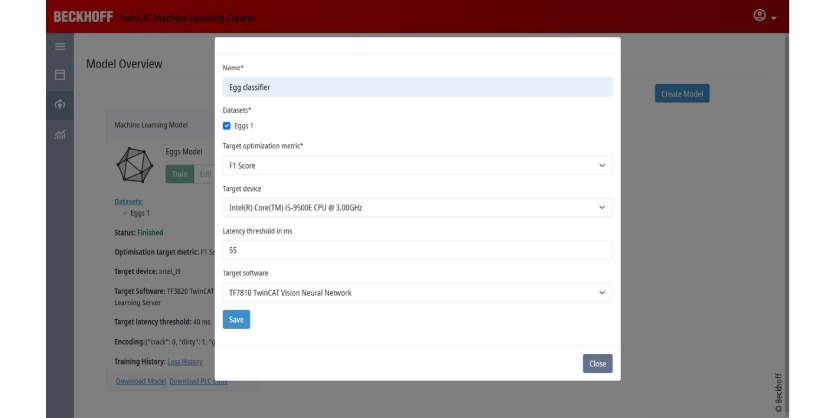Open the user account dropdown arrow
The height and width of the screenshot is (418, 836).
(x=774, y=19)
